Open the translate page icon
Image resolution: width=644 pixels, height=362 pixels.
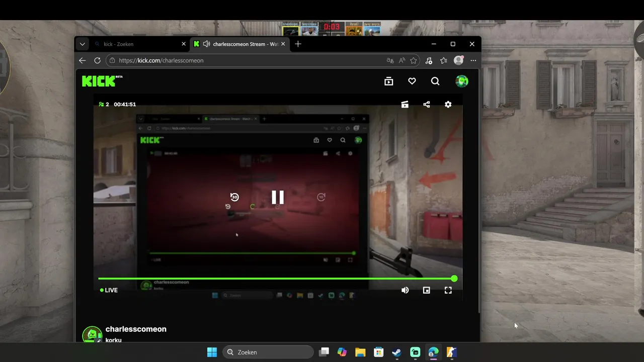click(x=390, y=60)
